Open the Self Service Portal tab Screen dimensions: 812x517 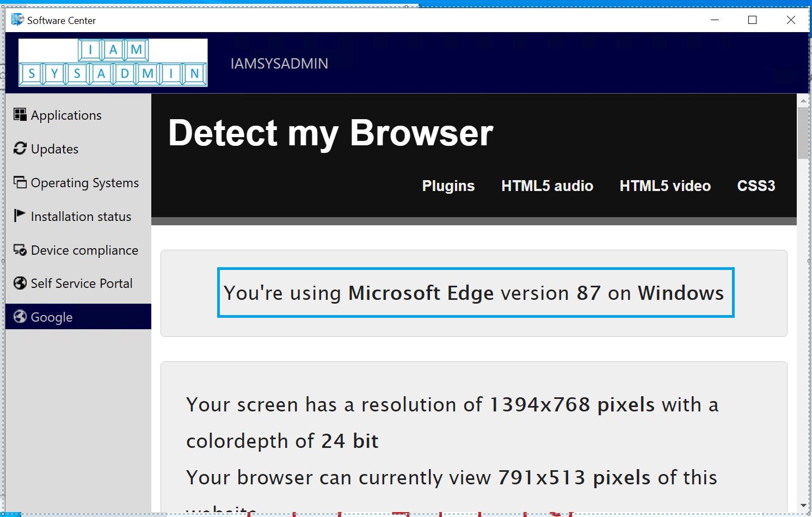pyautogui.click(x=78, y=283)
